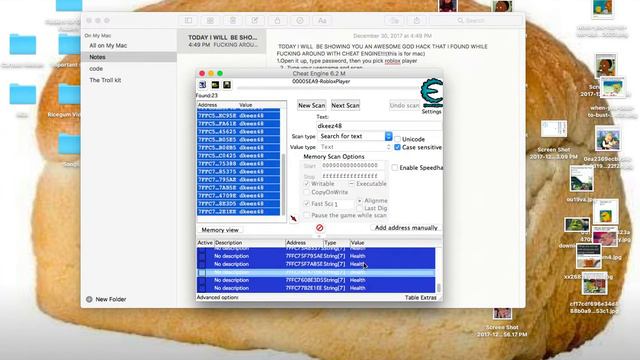Open the Screen Shot thumbnail at bottom of desktop
This screenshot has width=640, height=360.
502,313
